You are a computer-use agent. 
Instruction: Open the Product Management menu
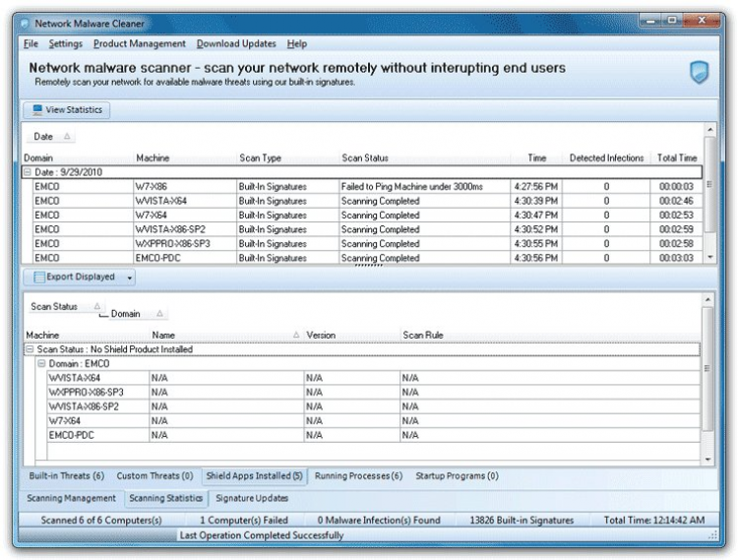click(139, 44)
